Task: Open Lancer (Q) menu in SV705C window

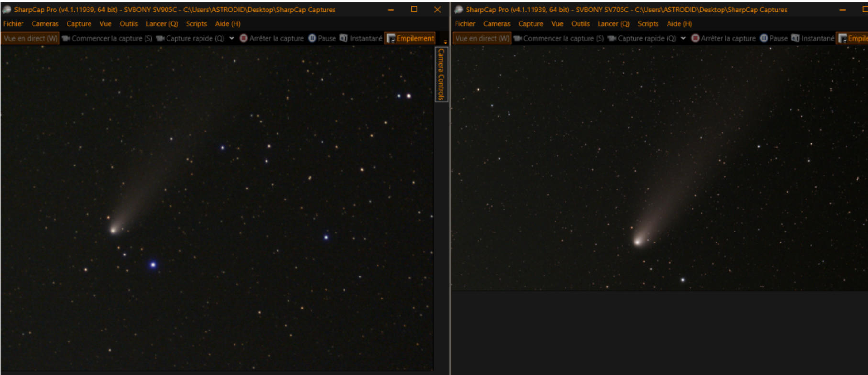Action: point(613,23)
